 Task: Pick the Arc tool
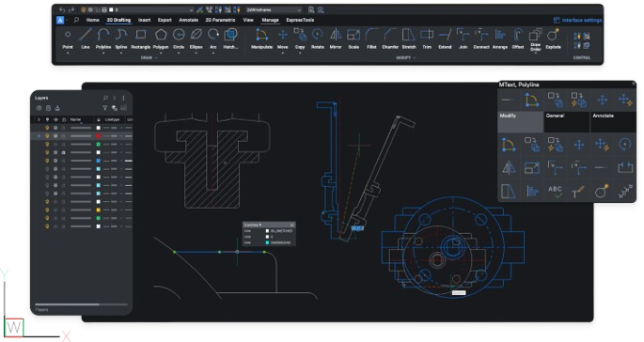click(x=213, y=35)
